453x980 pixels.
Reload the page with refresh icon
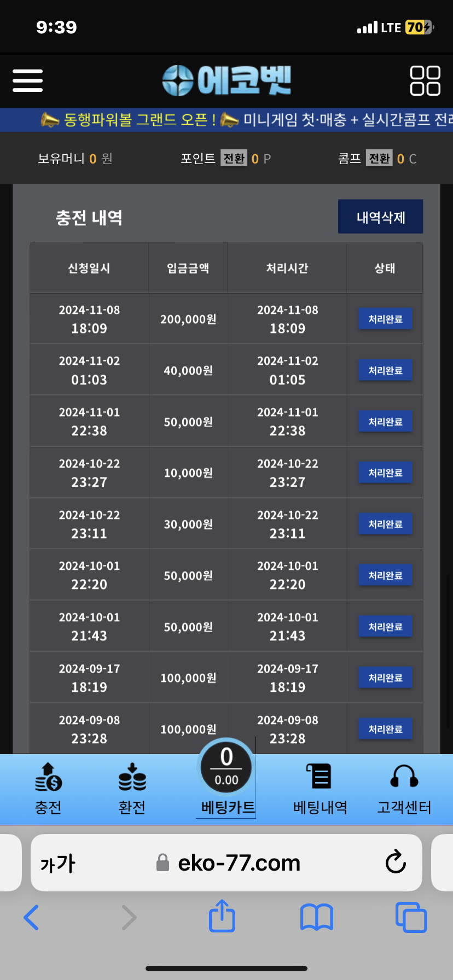pyautogui.click(x=396, y=862)
